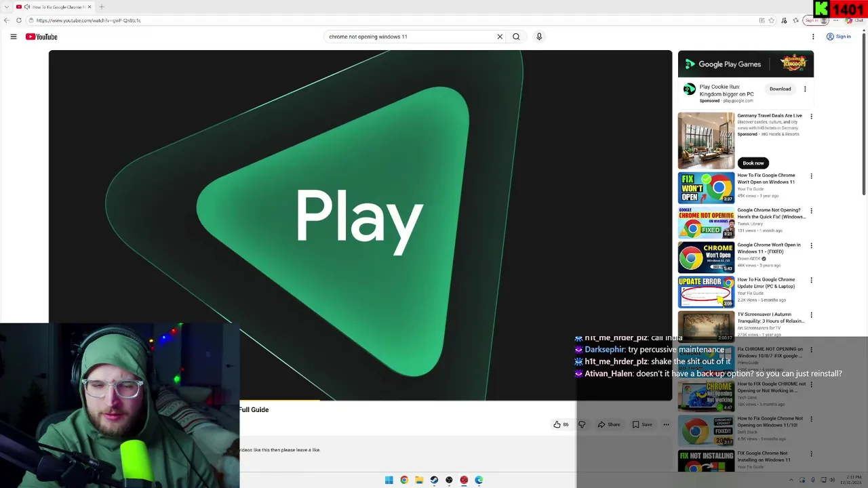
Task: Open the YouTube hamburger guide menu
Action: [x=14, y=37]
